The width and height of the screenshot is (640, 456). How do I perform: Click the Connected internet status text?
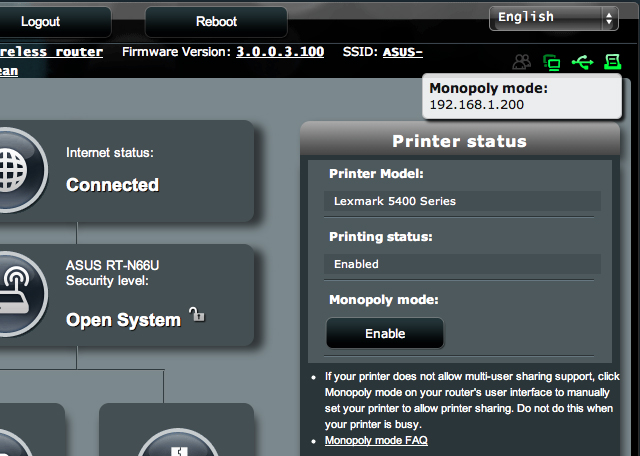(113, 185)
